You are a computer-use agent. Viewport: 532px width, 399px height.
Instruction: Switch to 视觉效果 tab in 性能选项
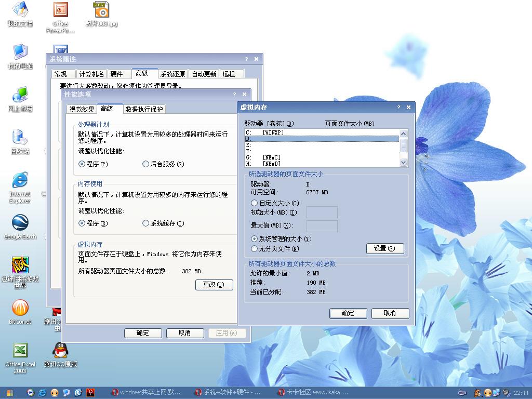82,109
